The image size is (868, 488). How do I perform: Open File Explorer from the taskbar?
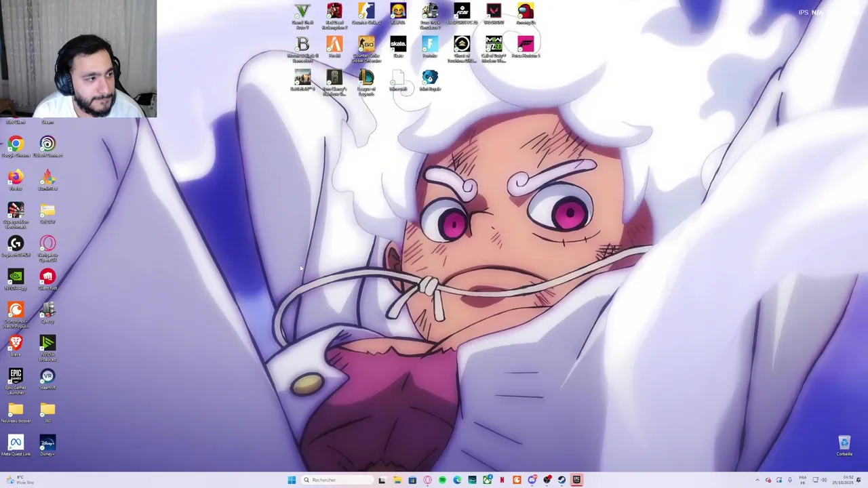click(397, 480)
